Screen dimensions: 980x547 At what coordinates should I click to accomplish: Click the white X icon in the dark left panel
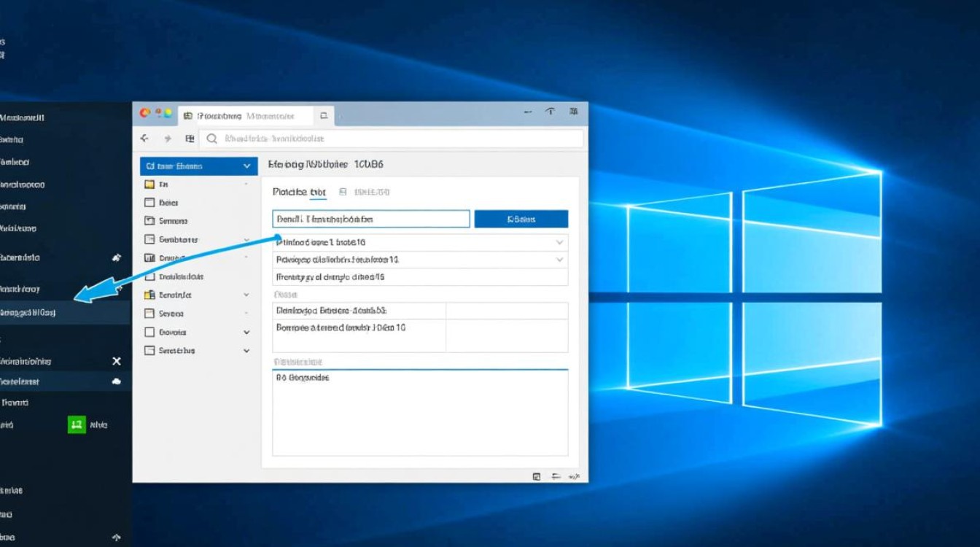click(x=116, y=361)
